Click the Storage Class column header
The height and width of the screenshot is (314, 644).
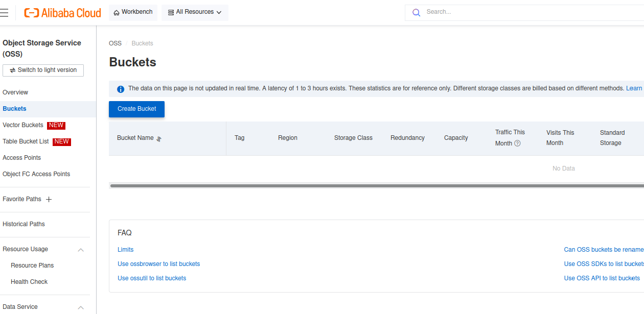(x=353, y=138)
